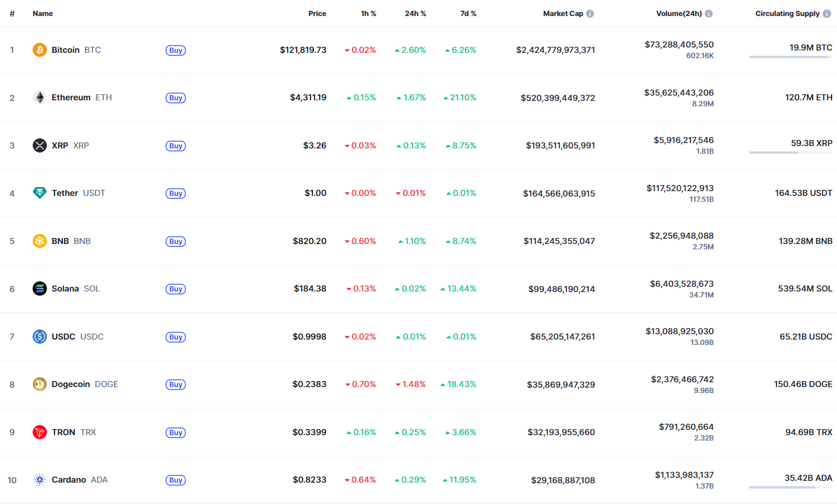Click the Market Cap info icon
Screen dimensions: 837x504
[x=590, y=14]
